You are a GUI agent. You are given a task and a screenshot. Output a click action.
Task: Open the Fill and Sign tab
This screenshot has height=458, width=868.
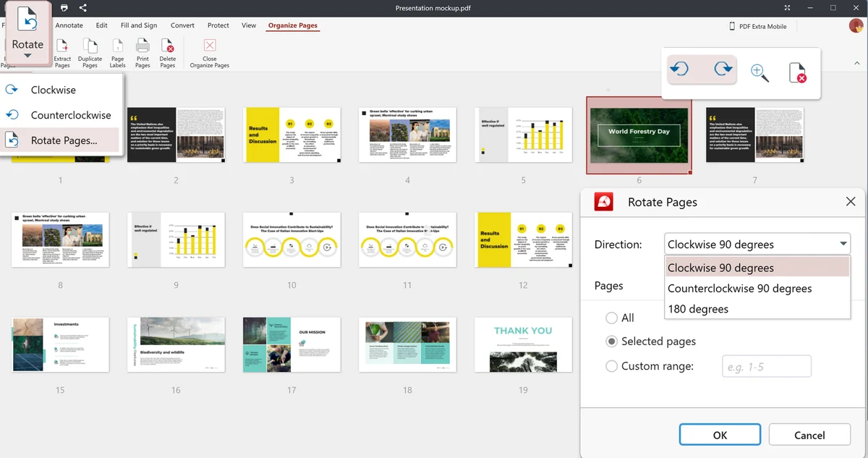pyautogui.click(x=139, y=25)
